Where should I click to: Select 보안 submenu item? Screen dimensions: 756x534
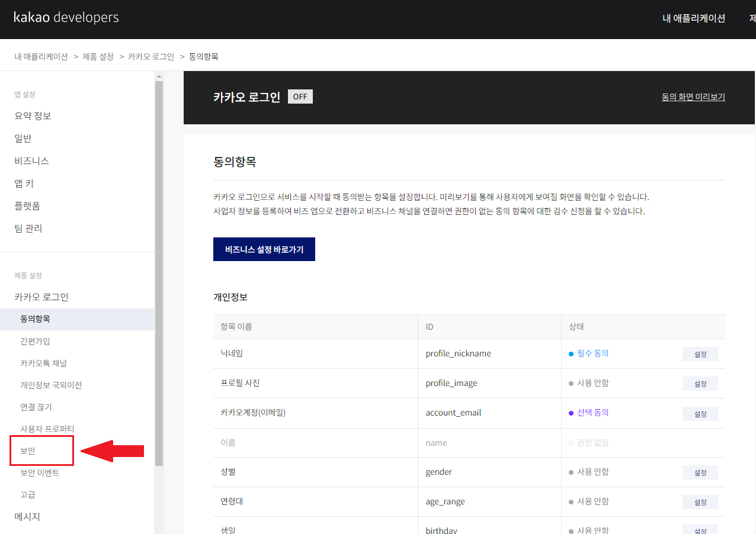[28, 451]
